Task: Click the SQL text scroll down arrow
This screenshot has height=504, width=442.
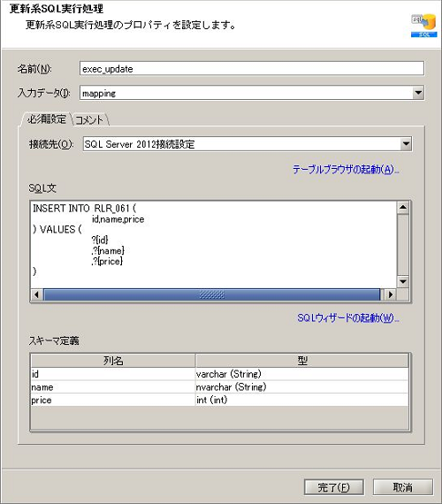Action: tap(403, 282)
